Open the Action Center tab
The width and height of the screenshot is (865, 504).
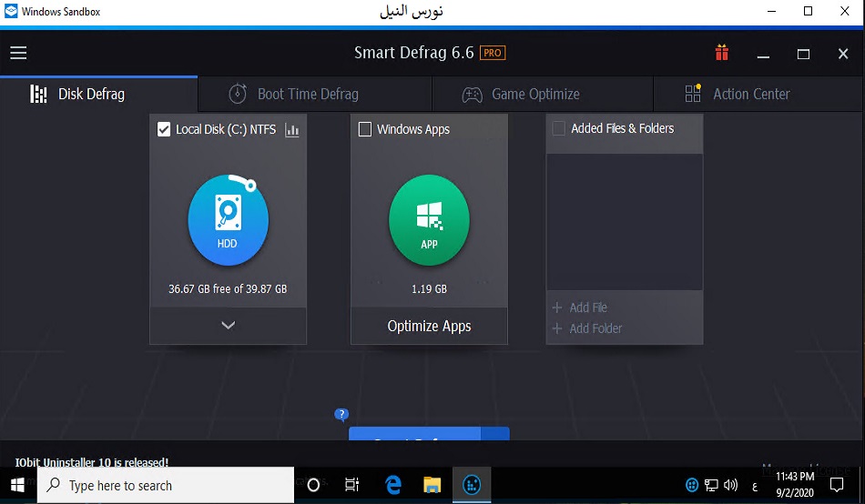pyautogui.click(x=759, y=95)
